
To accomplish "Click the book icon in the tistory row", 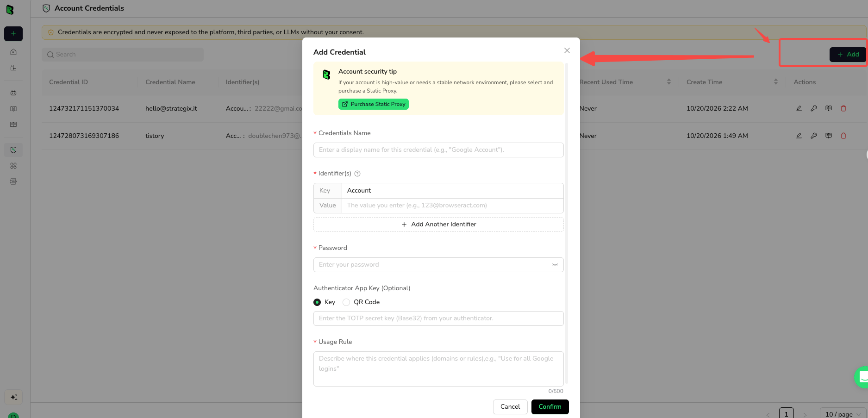I will tap(829, 136).
